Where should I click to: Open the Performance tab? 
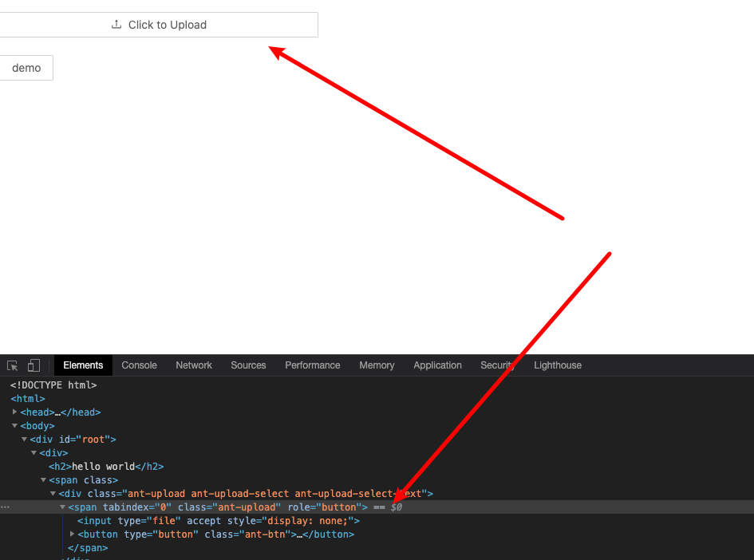point(313,365)
